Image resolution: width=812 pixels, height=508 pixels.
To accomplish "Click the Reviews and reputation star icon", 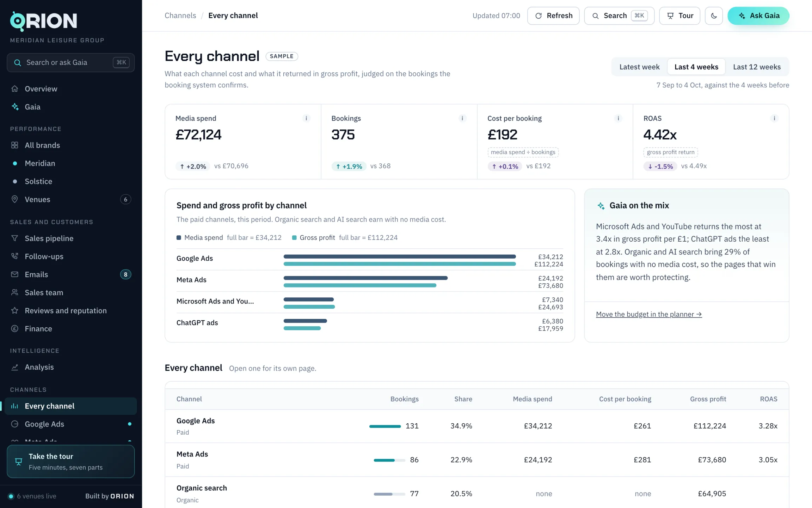I will 14,310.
